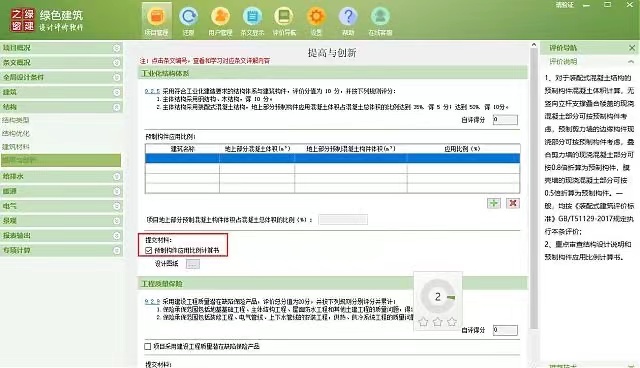Open 报表输出 sidebar section
The height and width of the screenshot is (368, 640).
point(61,236)
